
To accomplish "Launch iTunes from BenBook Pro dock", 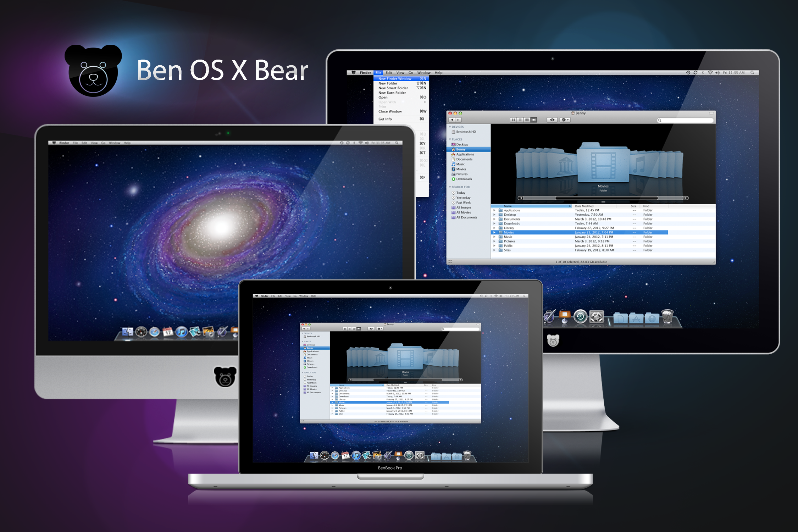I will click(x=356, y=455).
